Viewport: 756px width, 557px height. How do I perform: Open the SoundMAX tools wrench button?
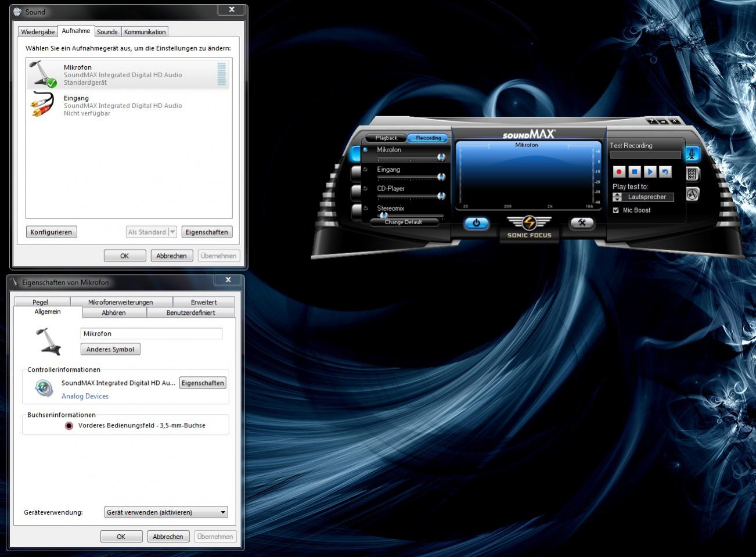[x=582, y=223]
